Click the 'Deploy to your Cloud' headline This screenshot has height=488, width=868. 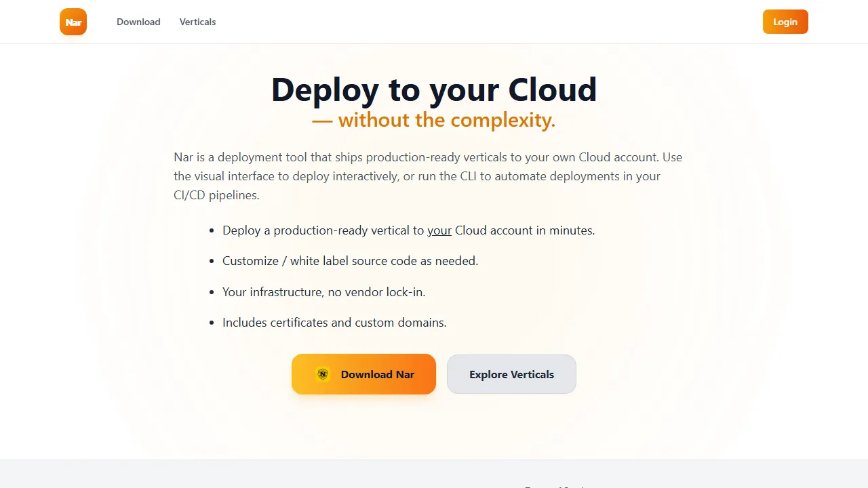(x=434, y=89)
